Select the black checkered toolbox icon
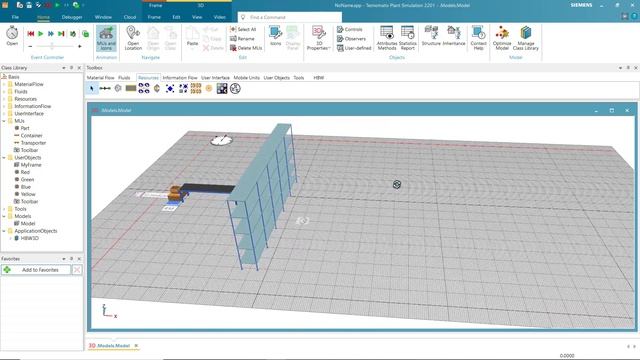 (222, 88)
